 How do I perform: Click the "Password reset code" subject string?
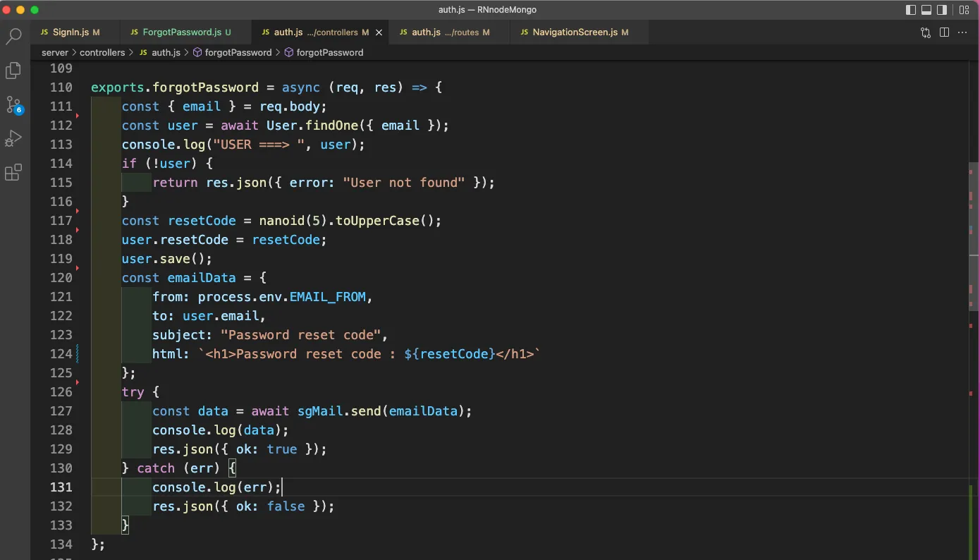301,335
